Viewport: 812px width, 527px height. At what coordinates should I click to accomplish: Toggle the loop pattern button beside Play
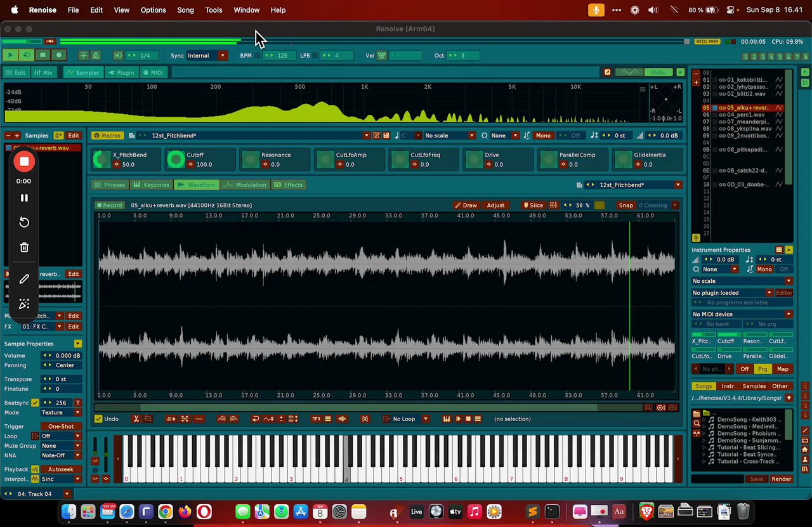[27, 55]
